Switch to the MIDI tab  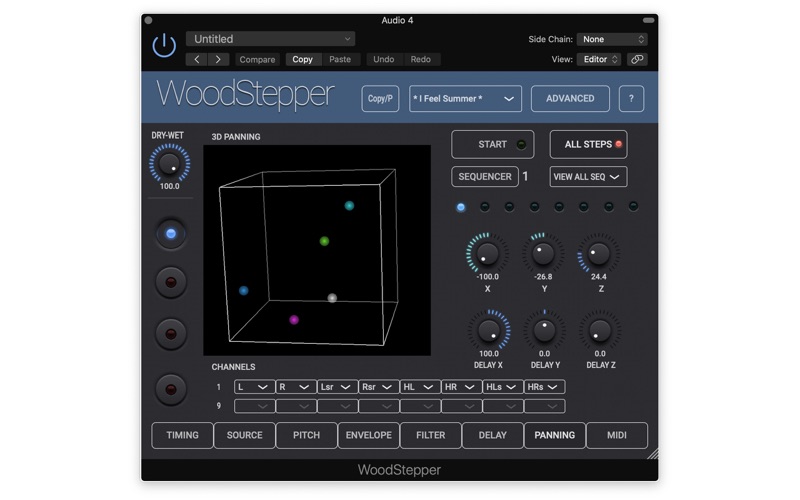pyautogui.click(x=617, y=435)
